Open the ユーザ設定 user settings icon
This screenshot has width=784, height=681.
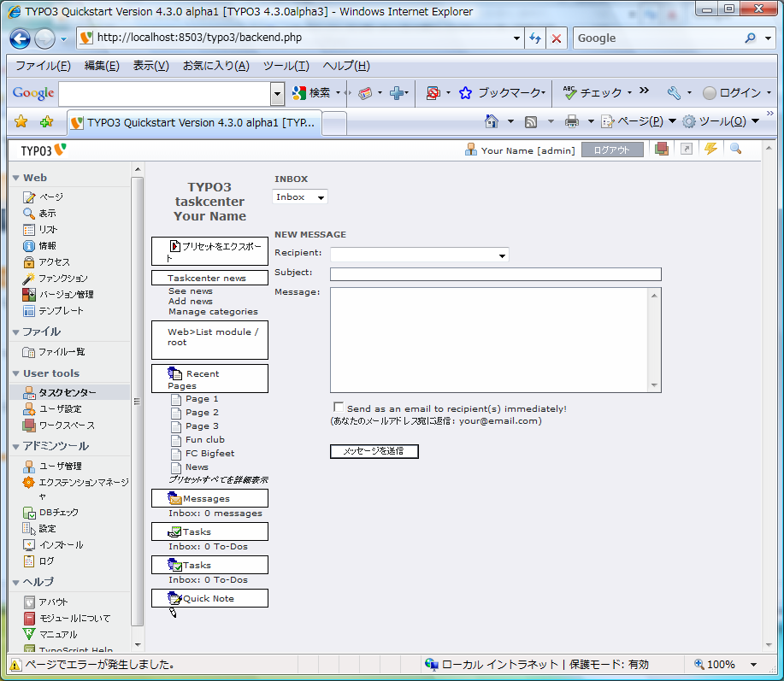[x=29, y=409]
